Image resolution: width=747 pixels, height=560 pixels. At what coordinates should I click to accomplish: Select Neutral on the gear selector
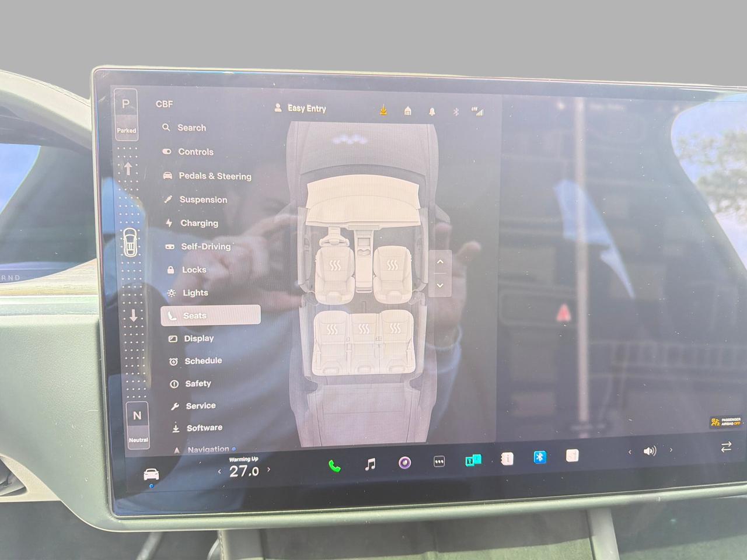tap(138, 425)
